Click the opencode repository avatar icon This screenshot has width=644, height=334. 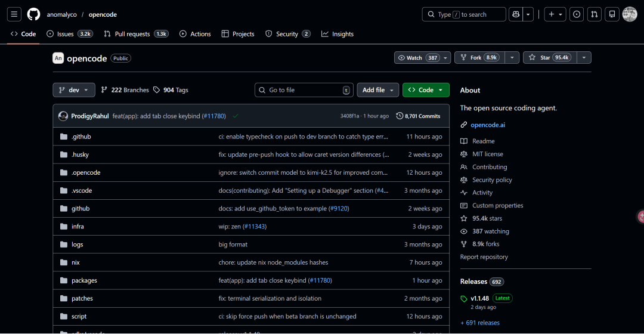click(58, 58)
